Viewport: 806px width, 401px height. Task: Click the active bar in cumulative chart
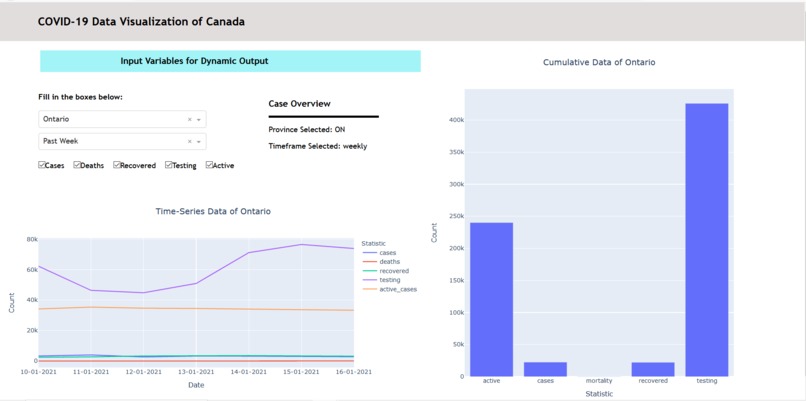491,299
